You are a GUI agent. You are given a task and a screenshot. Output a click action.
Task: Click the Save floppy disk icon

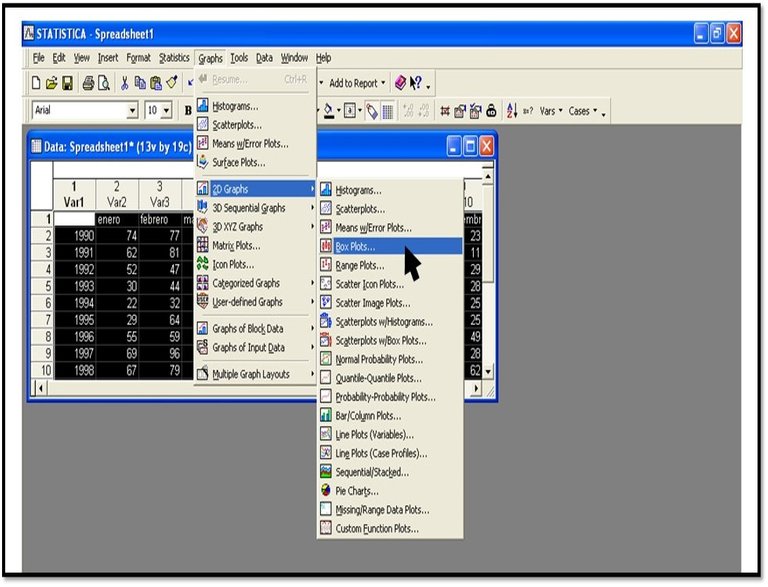tap(67, 83)
